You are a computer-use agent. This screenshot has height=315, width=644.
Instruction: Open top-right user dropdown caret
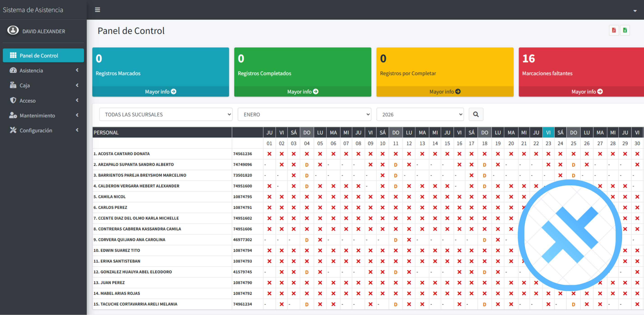coord(635,11)
